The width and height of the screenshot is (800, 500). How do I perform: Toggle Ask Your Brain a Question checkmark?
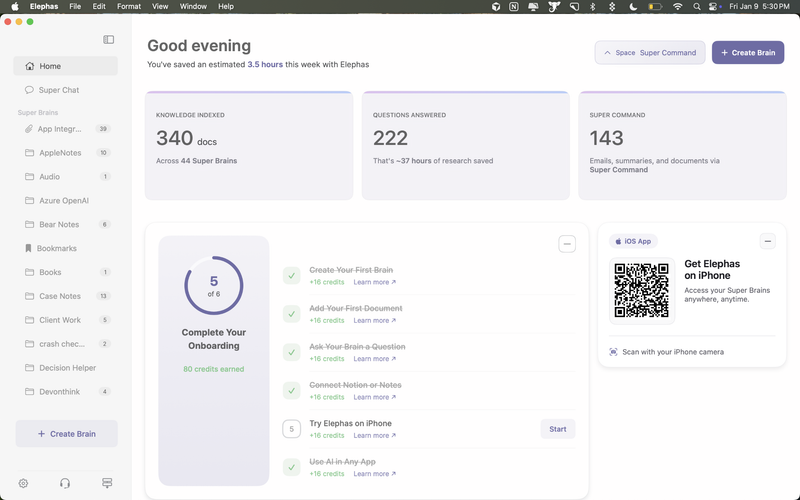291,352
